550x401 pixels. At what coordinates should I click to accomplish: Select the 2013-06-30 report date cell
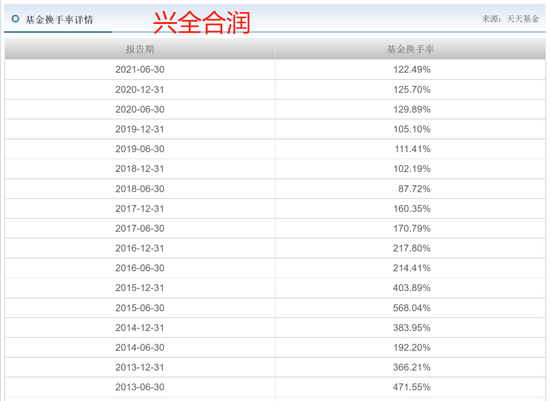pyautogui.click(x=140, y=387)
